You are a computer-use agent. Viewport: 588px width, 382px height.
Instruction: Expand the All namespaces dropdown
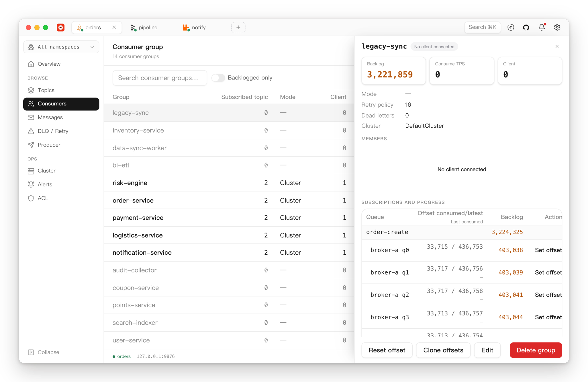61,47
